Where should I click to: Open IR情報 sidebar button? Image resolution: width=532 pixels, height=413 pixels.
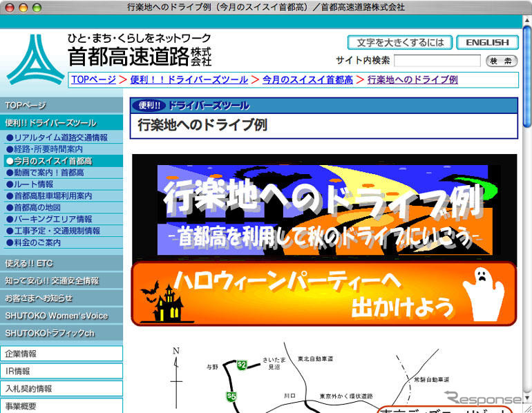[61, 372]
